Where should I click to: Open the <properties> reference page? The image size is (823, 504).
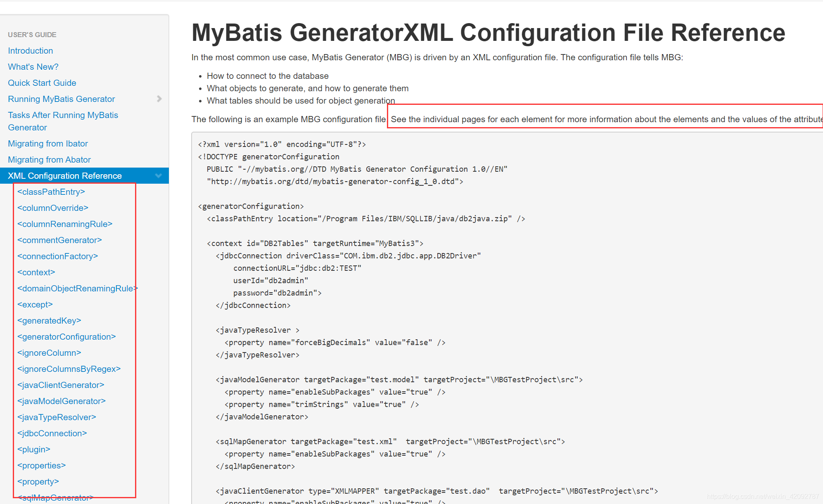click(42, 466)
